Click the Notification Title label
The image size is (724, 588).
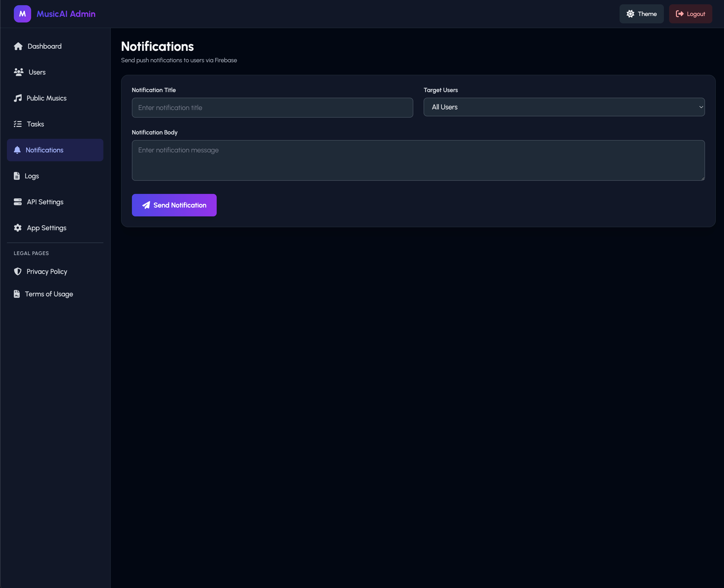(154, 90)
